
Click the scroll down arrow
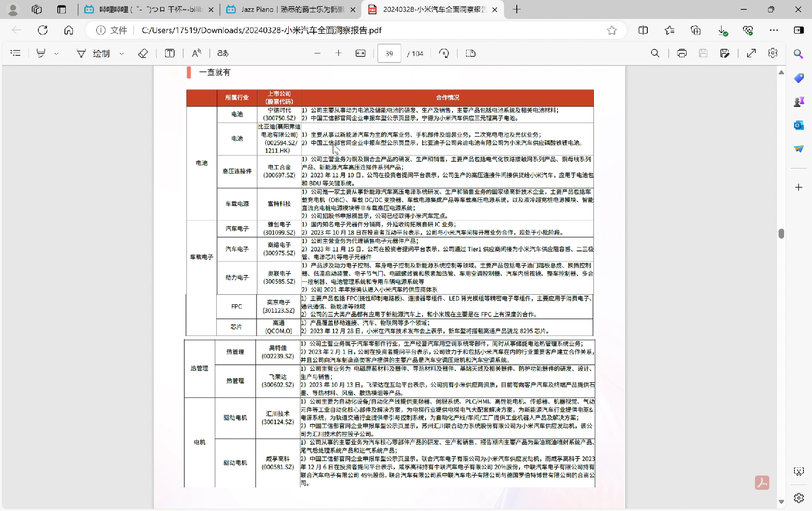click(x=781, y=502)
